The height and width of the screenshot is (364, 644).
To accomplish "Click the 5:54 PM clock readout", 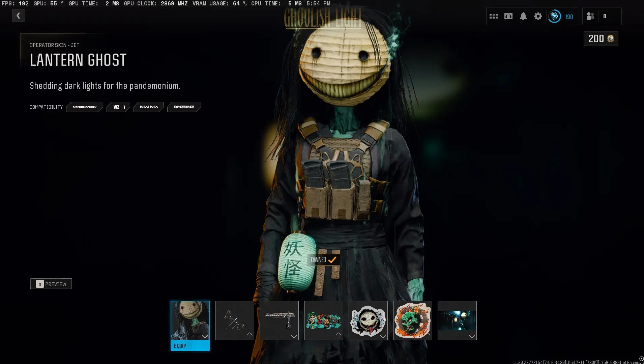I will (x=318, y=3).
